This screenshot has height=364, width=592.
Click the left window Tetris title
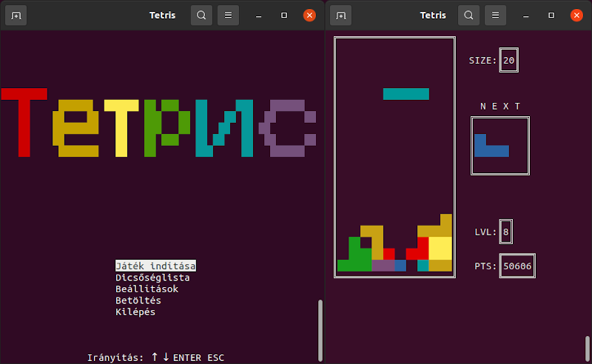(162, 16)
